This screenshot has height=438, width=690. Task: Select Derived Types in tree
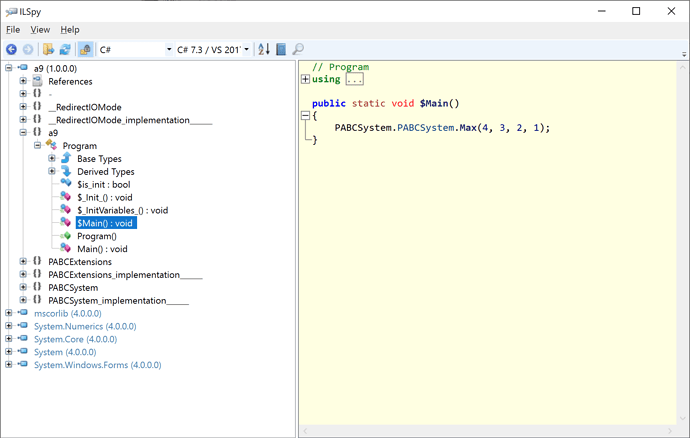coord(106,172)
